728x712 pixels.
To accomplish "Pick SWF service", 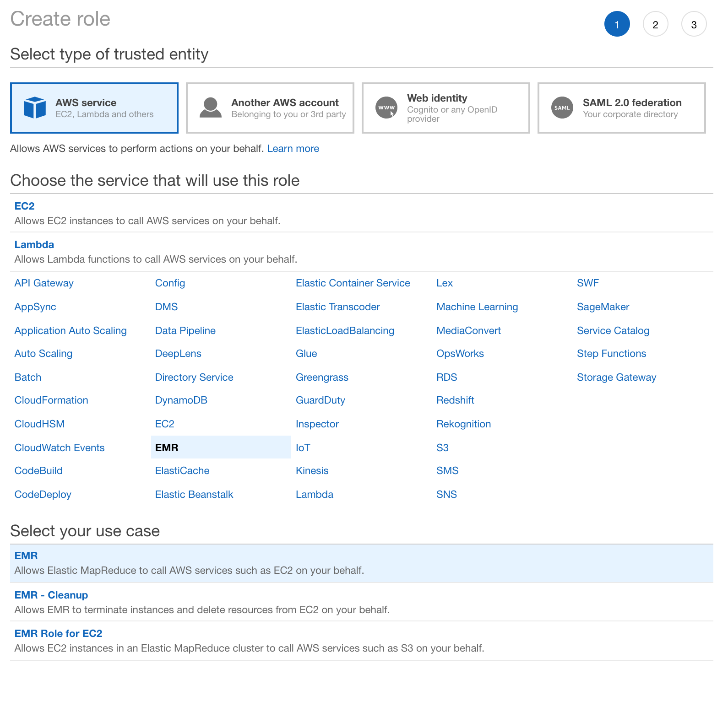I will [588, 283].
